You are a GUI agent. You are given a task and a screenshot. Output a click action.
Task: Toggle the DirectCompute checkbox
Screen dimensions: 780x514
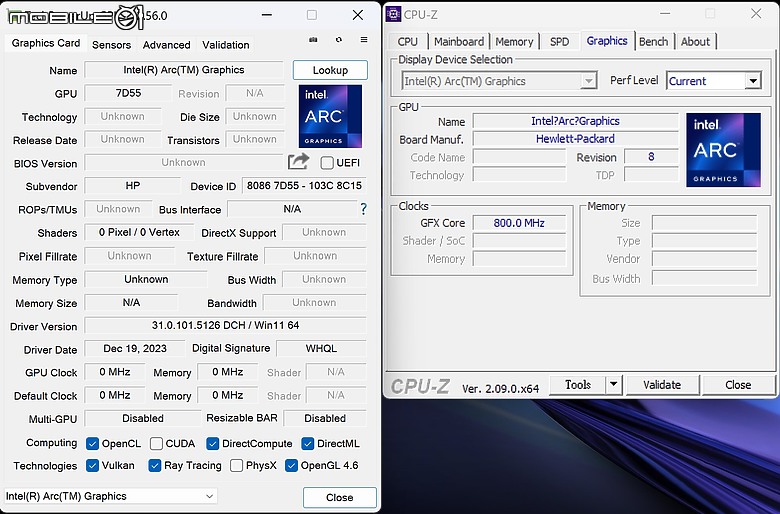click(212, 443)
